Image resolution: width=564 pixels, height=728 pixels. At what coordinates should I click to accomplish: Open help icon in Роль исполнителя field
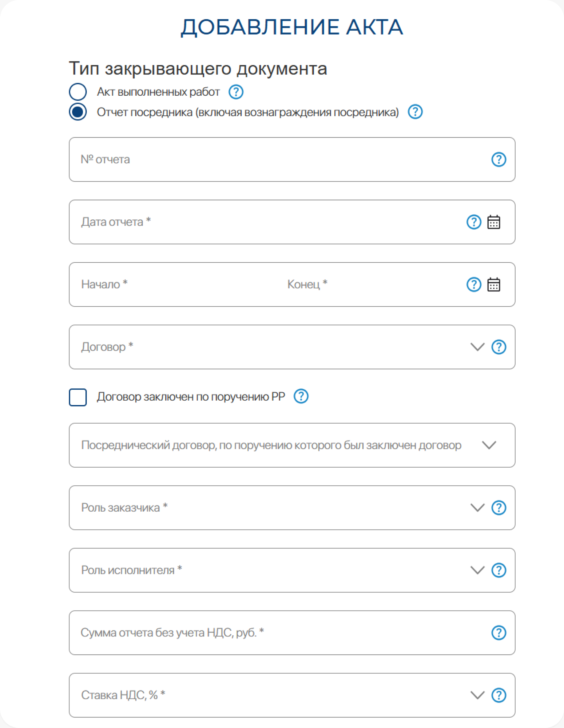click(499, 570)
